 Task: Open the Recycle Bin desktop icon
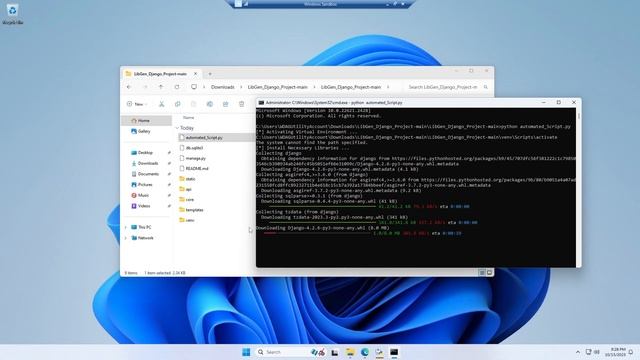(12, 13)
